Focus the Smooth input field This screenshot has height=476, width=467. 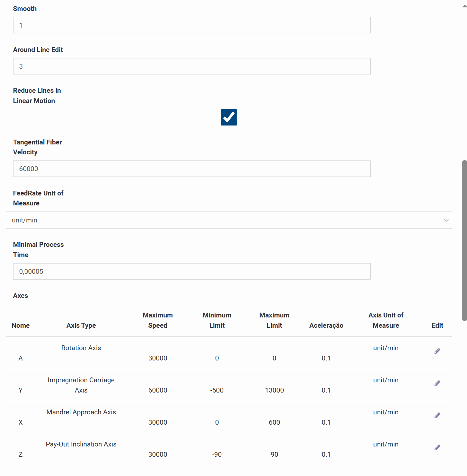coord(192,25)
